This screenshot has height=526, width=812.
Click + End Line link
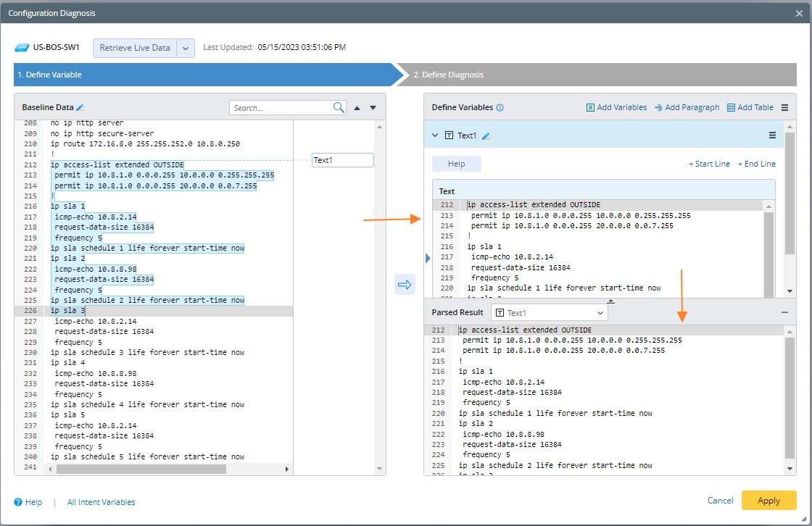tap(757, 164)
